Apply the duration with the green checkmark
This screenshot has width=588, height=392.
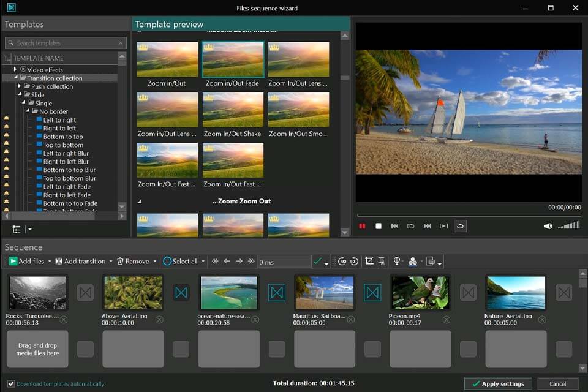(317, 261)
